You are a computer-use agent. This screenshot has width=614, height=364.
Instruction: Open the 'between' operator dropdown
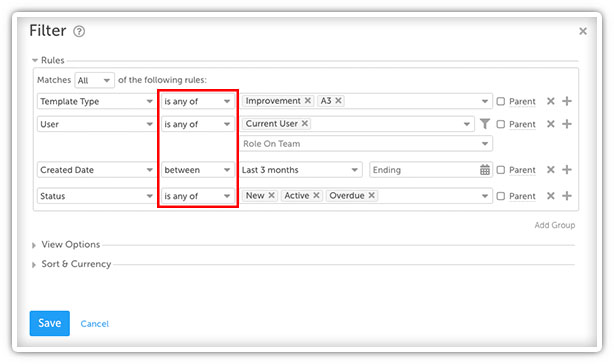point(198,170)
